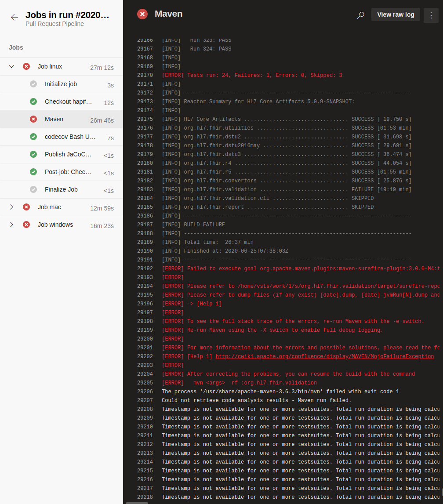Select the Finalize Job step
Image resolution: width=443 pixels, height=504 pixels.
[62, 190]
